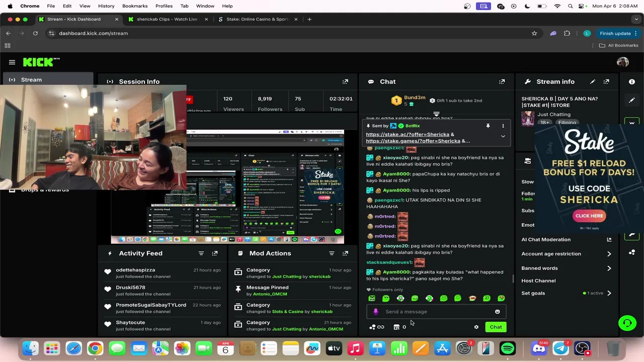Pop out the Mod Actions panel
The height and width of the screenshot is (362, 644).
point(345,253)
